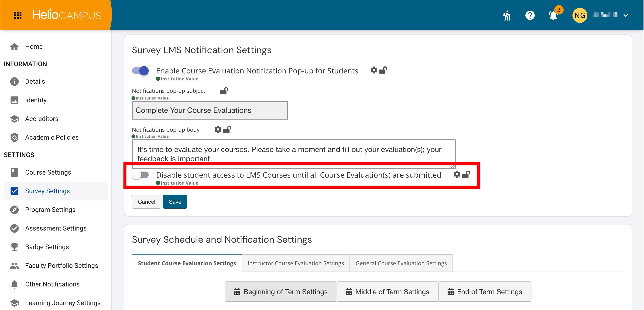Open Badge Settings in sidebar

click(x=55, y=247)
